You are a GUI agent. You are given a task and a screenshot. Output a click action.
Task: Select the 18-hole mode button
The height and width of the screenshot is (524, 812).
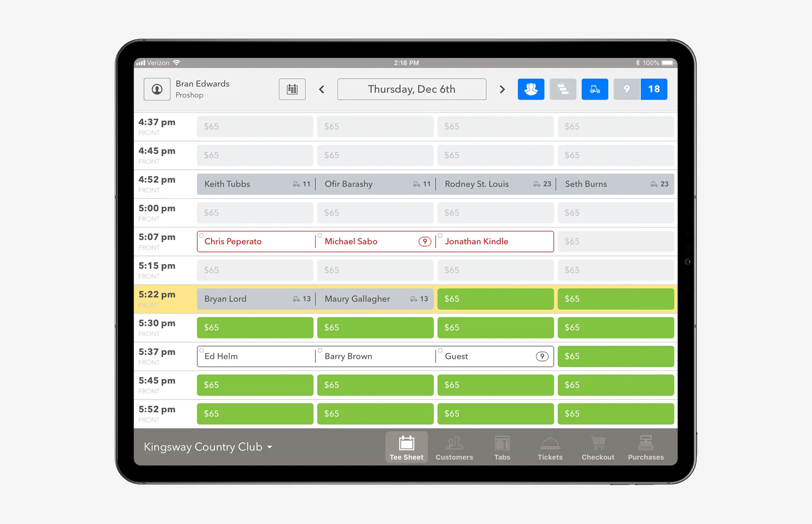point(653,89)
